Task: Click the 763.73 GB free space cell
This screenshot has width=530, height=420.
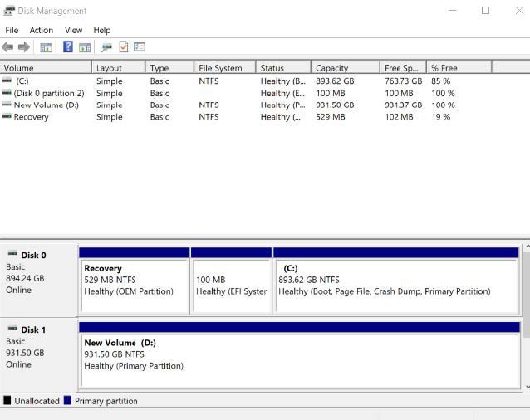Action: pyautogui.click(x=403, y=81)
